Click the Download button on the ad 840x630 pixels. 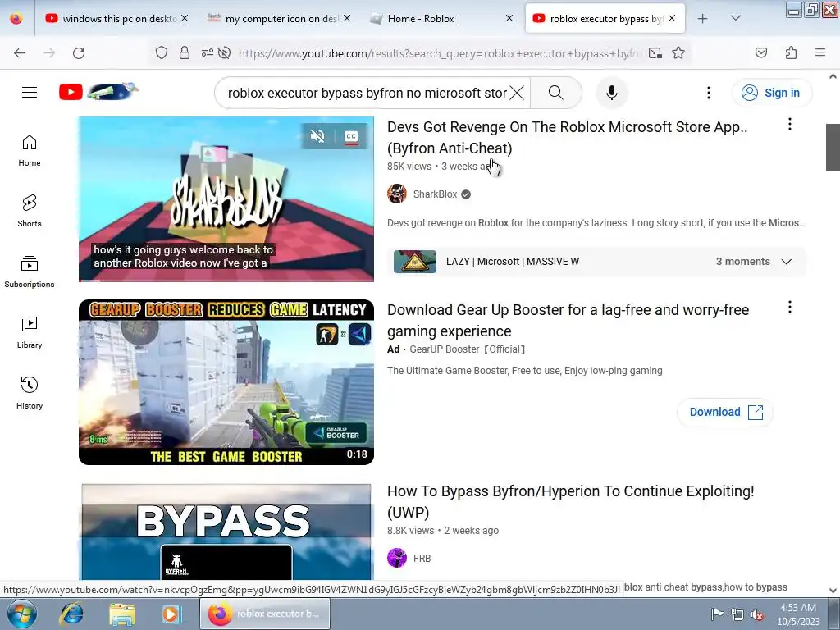(725, 412)
